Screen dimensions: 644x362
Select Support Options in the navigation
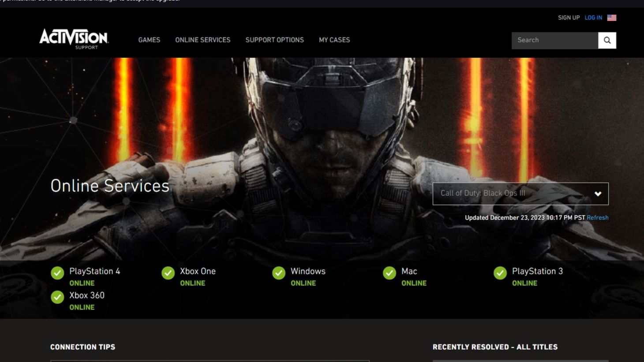[274, 40]
